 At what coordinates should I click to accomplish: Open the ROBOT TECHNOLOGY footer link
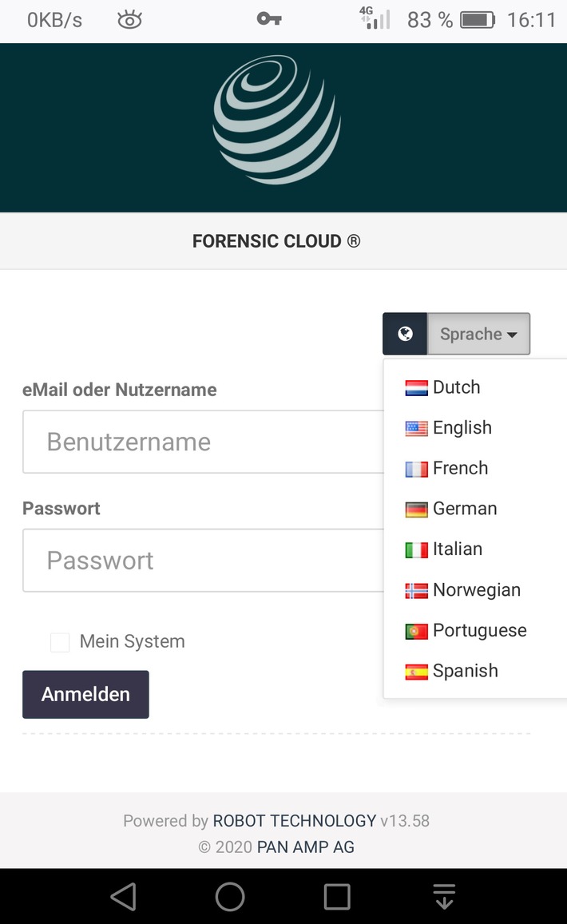pos(294,820)
